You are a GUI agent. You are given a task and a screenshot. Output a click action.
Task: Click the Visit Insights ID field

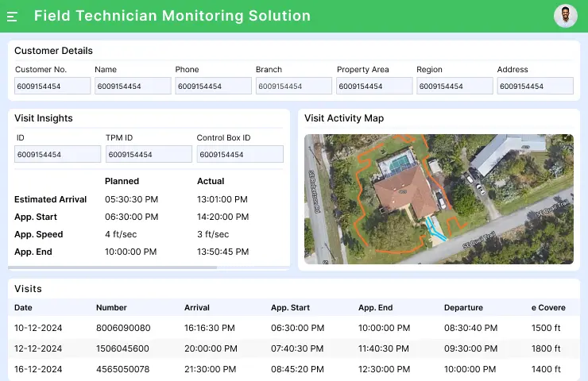coord(58,154)
